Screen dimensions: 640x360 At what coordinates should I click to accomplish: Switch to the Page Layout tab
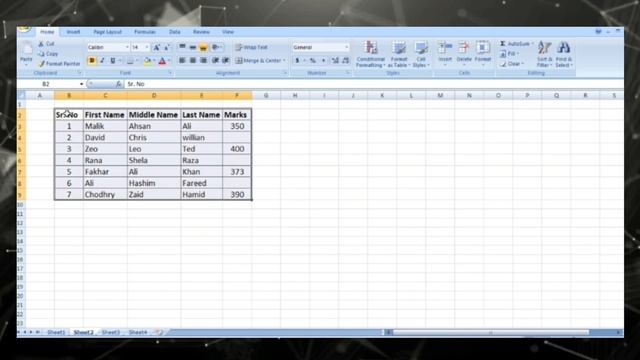pyautogui.click(x=107, y=32)
